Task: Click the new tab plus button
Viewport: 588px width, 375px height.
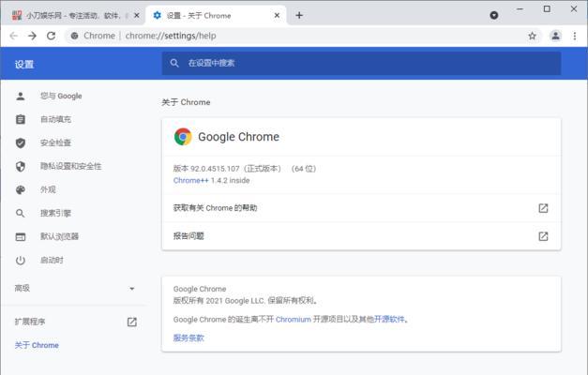Action: tap(299, 15)
